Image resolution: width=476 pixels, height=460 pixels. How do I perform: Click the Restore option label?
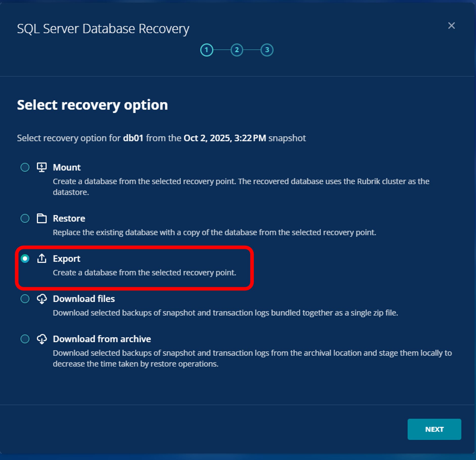coord(69,218)
